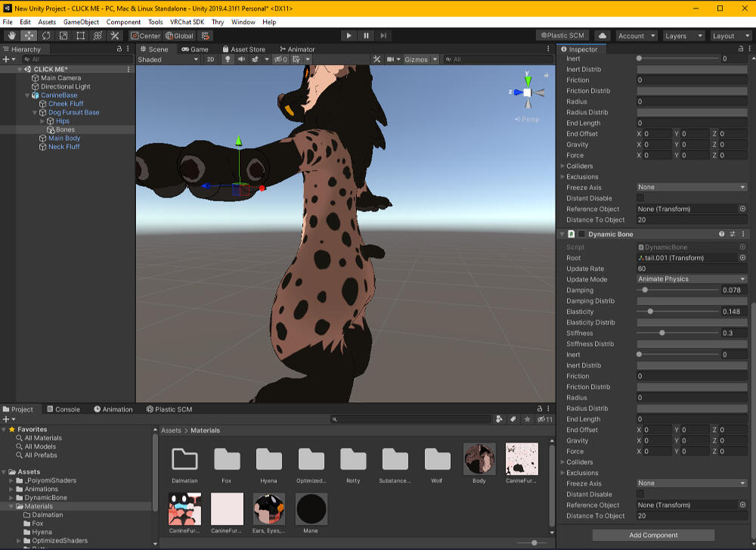Open the Update Mode dropdown
This screenshot has width=756, height=550.
691,279
